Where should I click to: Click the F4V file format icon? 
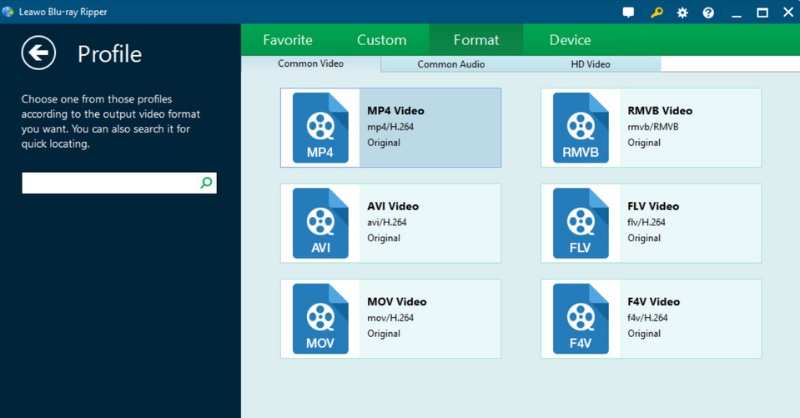click(x=580, y=319)
